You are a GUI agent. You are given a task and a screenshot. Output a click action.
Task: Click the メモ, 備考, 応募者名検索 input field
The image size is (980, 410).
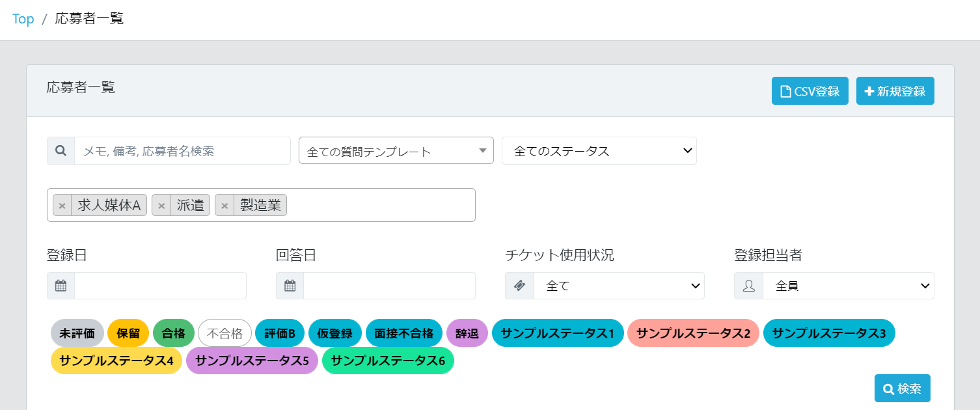[182, 151]
